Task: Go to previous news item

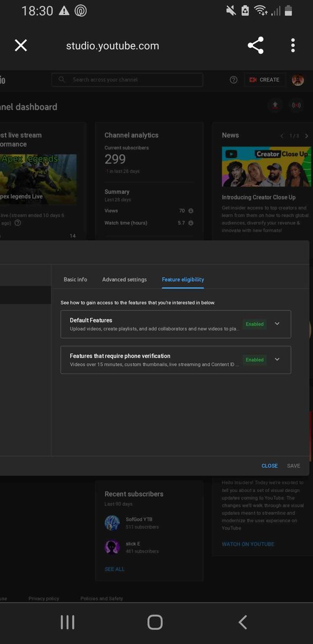Action: click(282, 136)
